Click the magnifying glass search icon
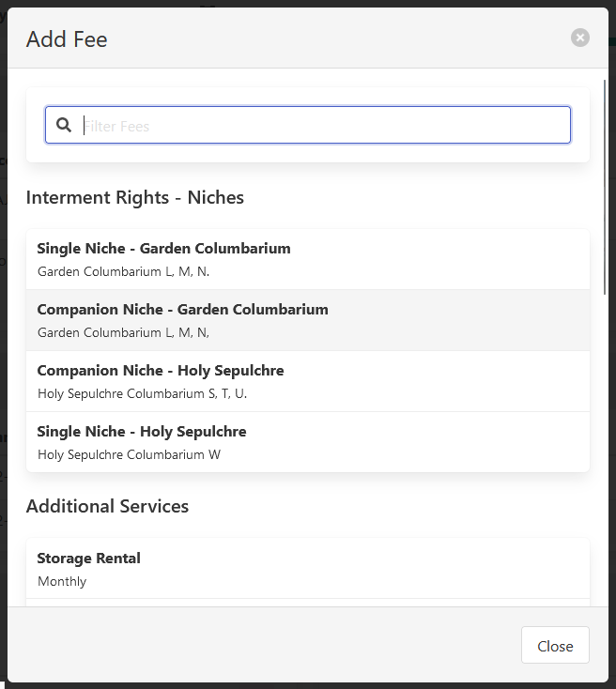 tap(64, 125)
